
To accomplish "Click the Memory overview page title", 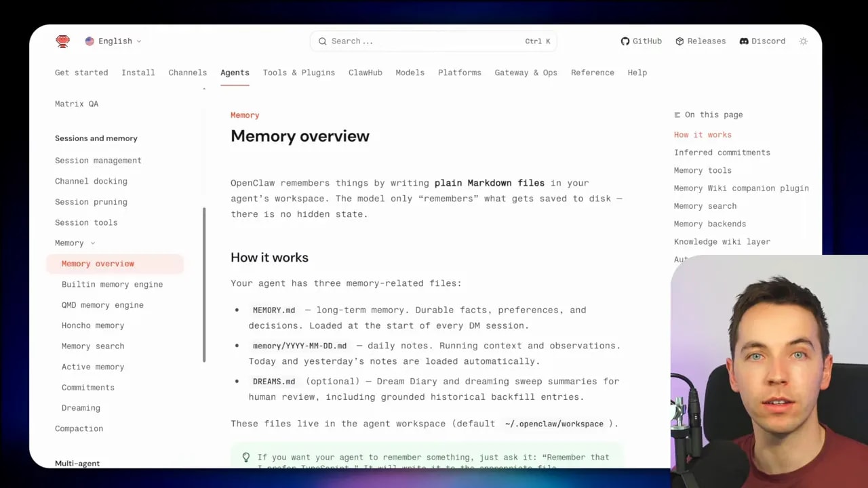I will point(300,136).
